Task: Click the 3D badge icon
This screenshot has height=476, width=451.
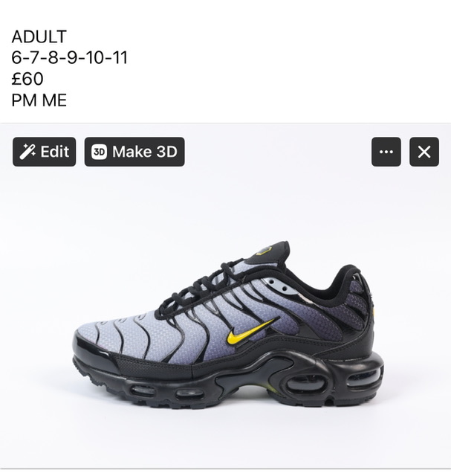Action: coord(99,152)
